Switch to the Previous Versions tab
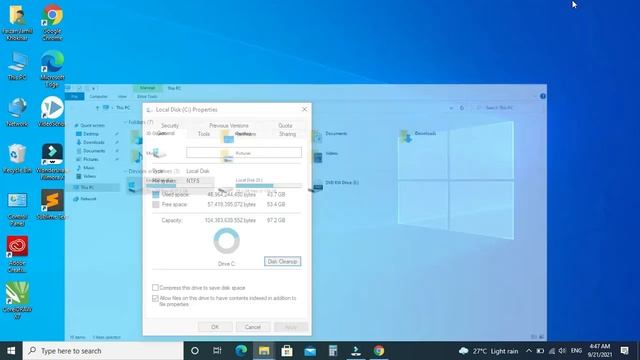Image resolution: width=640 pixels, height=360 pixels. tap(229, 125)
